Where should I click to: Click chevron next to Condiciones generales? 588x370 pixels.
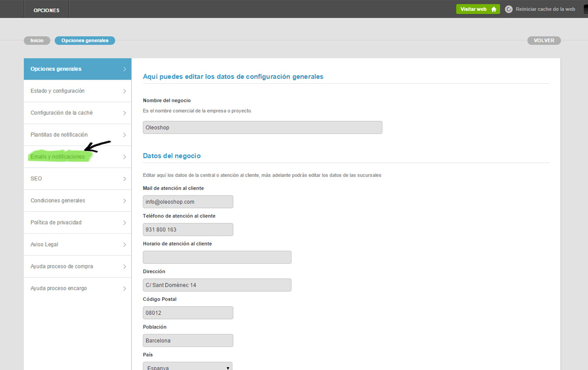pos(124,201)
